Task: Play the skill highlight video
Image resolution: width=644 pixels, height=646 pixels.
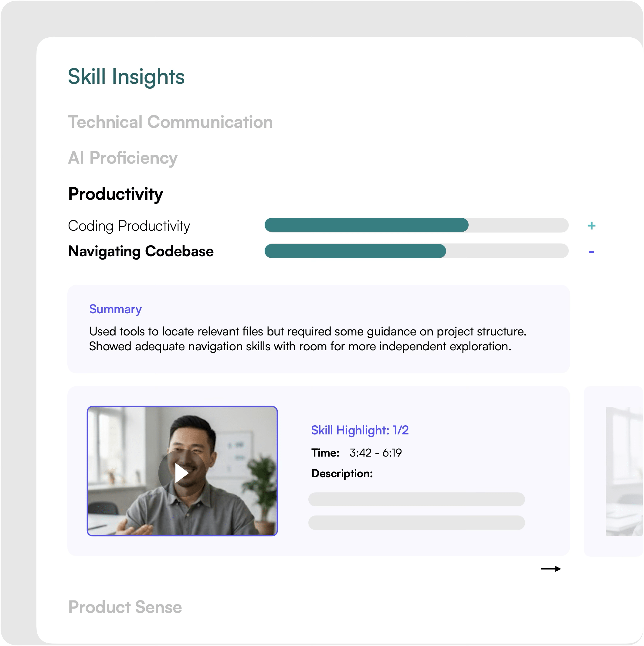Action: tap(182, 473)
